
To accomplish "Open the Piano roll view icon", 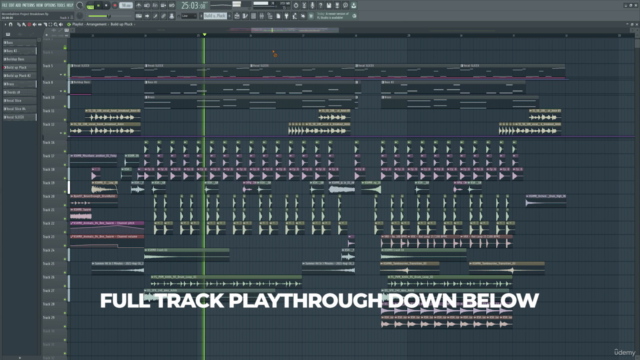I will (244, 16).
